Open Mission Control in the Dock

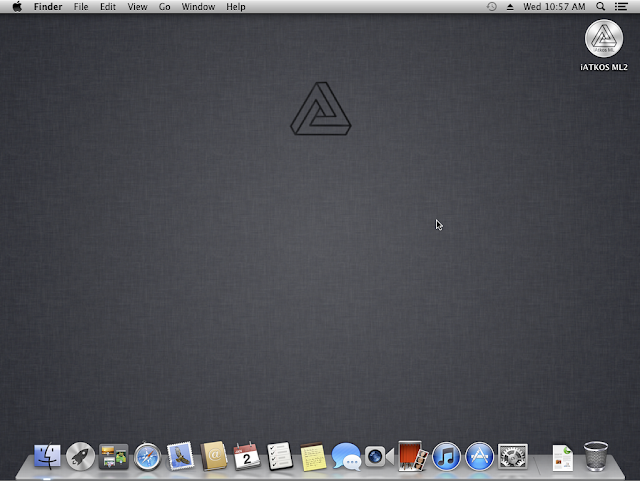coord(113,456)
